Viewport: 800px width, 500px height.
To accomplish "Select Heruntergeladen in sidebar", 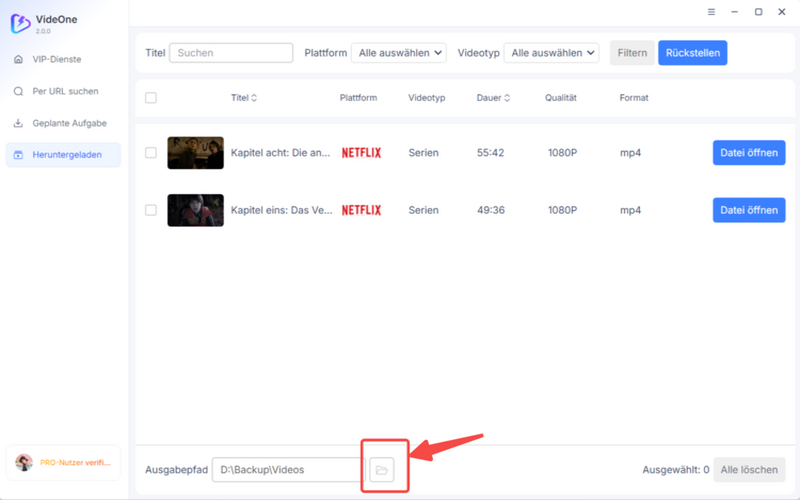I will [63, 155].
